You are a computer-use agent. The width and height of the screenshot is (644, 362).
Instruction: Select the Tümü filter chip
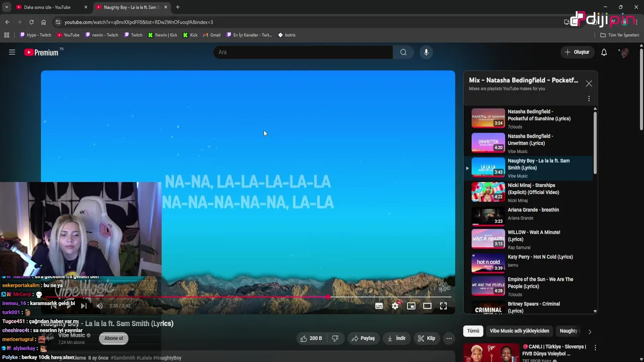[x=473, y=331]
